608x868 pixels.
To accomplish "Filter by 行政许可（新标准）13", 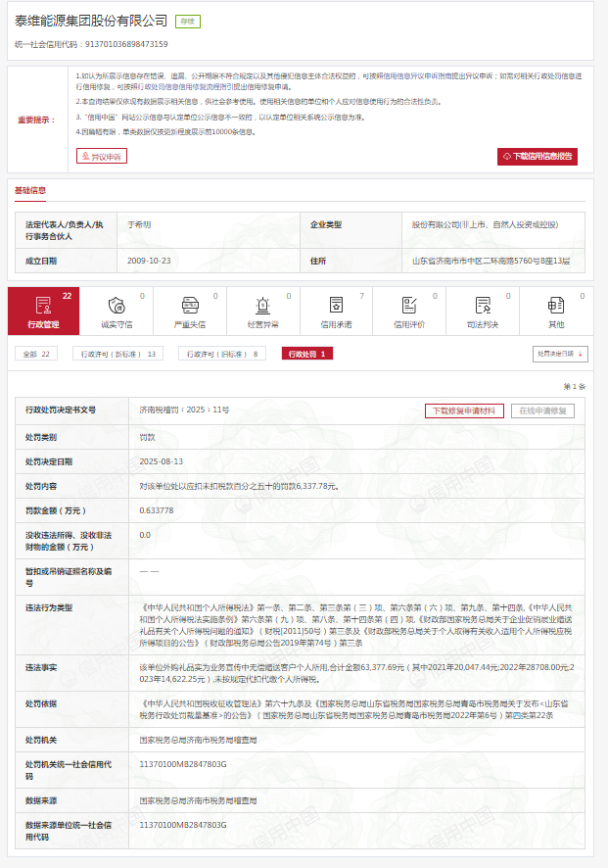I will [117, 354].
